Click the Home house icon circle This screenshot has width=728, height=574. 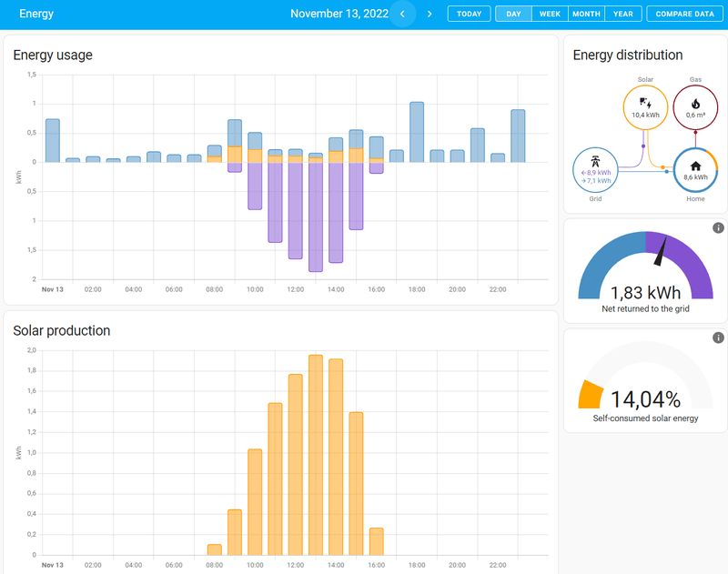(695, 170)
